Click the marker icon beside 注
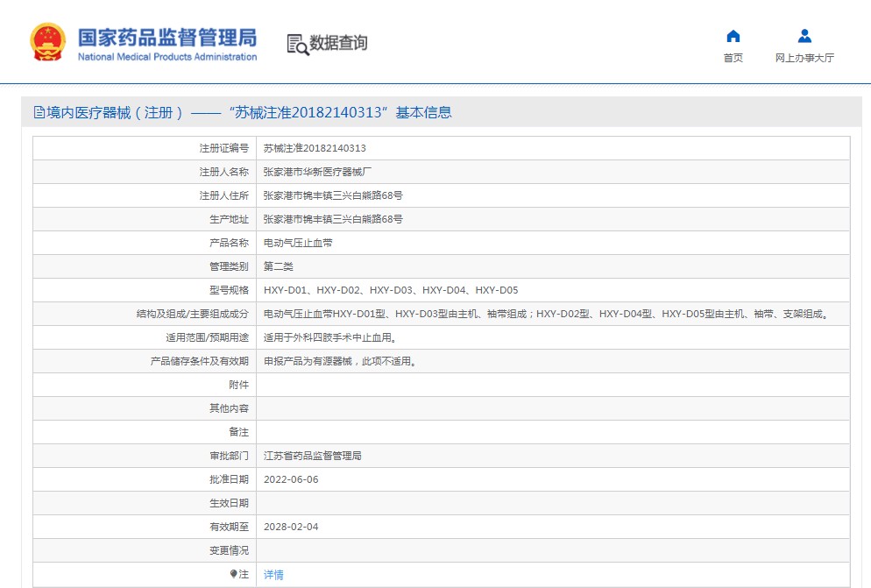 point(233,574)
